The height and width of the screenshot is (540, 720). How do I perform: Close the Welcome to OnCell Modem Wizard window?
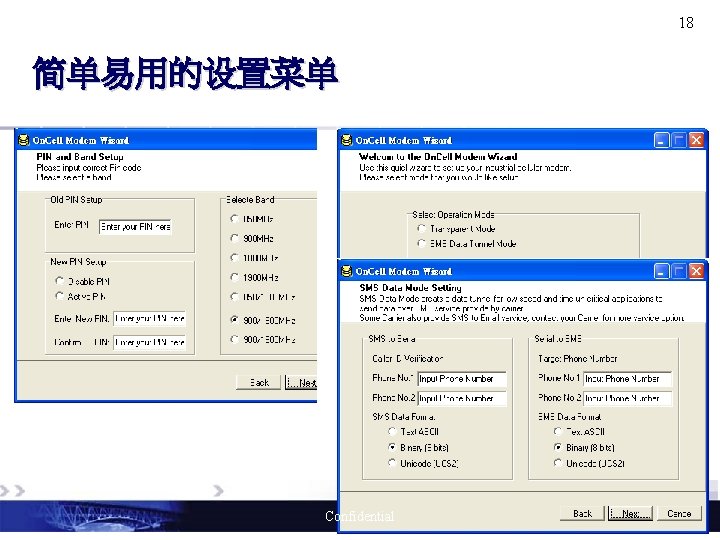pos(696,141)
